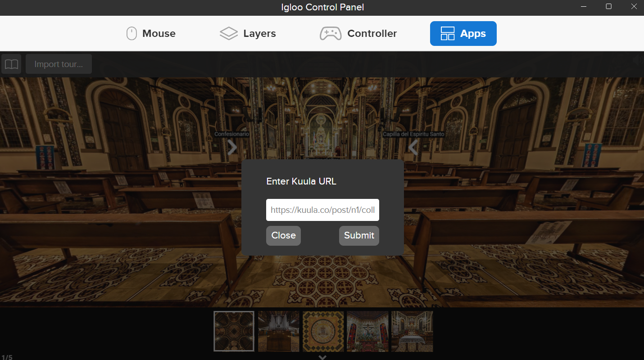
Task: Click the right arrow hotspot near Confesionario
Action: (x=231, y=147)
